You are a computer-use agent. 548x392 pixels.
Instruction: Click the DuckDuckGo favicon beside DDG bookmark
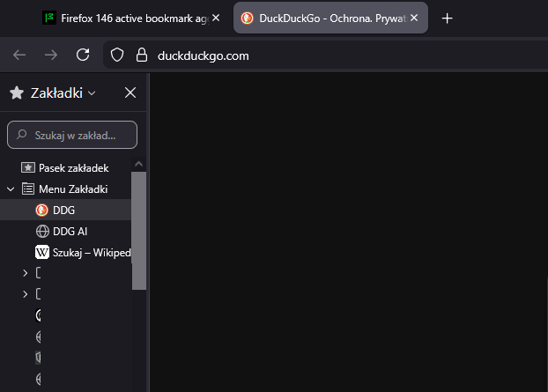click(x=42, y=210)
